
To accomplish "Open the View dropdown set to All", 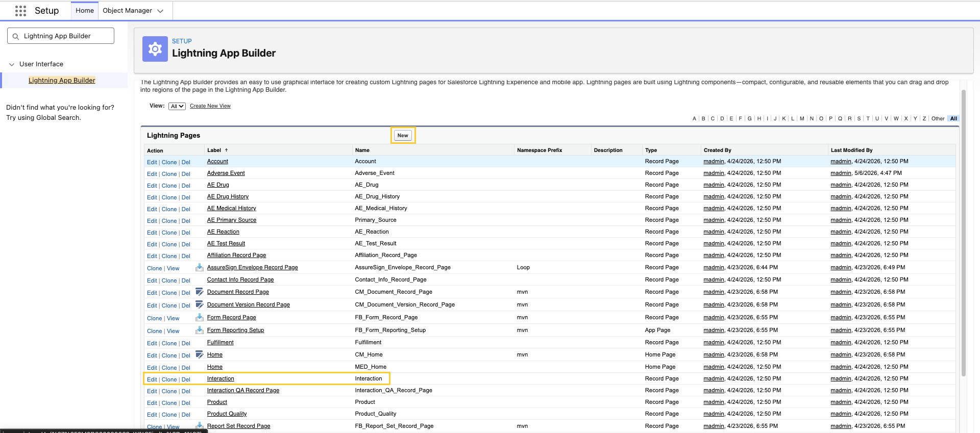I will click(x=177, y=106).
